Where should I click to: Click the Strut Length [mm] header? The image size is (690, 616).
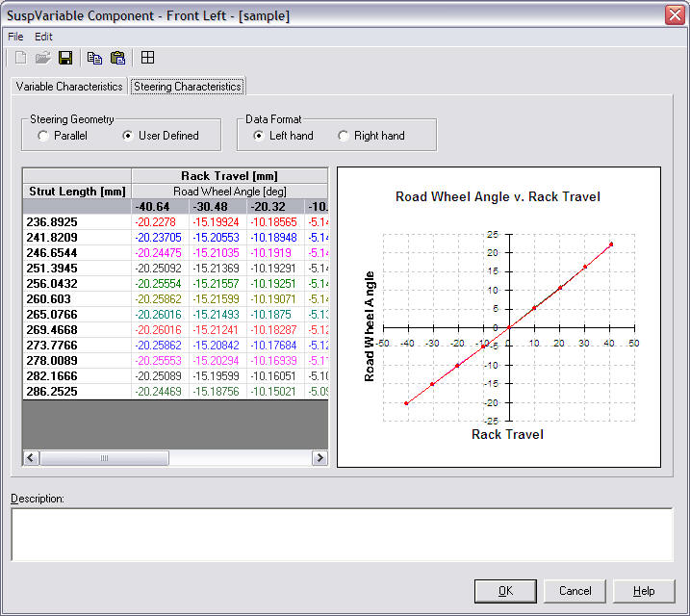coord(77,192)
